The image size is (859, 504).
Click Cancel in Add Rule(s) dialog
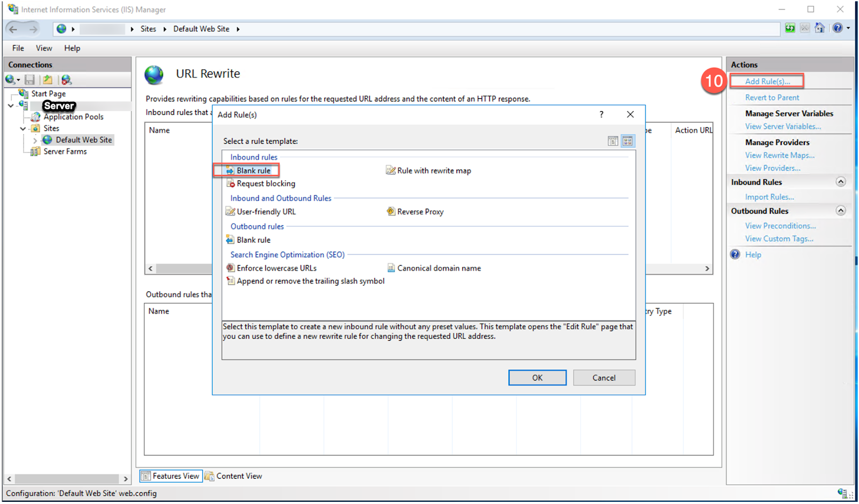(604, 377)
